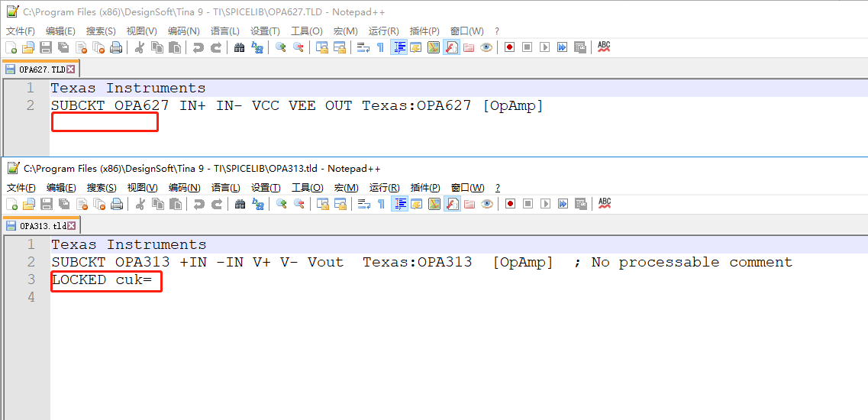Open 设置(T) menu in OPA313 window

pyautogui.click(x=266, y=187)
